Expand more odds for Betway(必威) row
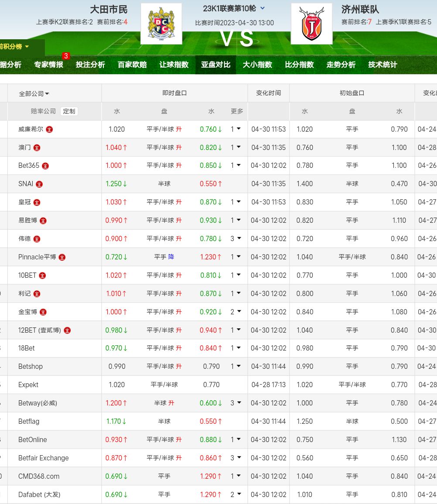This screenshot has width=437, height=504. point(236,403)
